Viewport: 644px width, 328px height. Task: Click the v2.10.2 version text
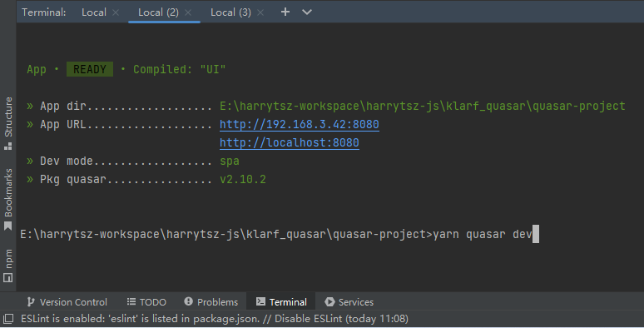pyautogui.click(x=243, y=179)
